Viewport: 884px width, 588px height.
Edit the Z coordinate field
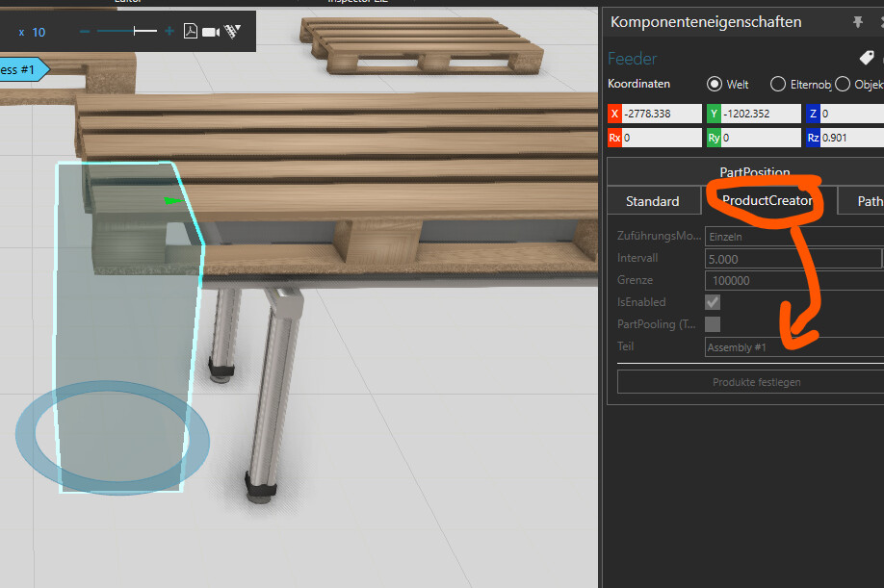pyautogui.click(x=852, y=114)
